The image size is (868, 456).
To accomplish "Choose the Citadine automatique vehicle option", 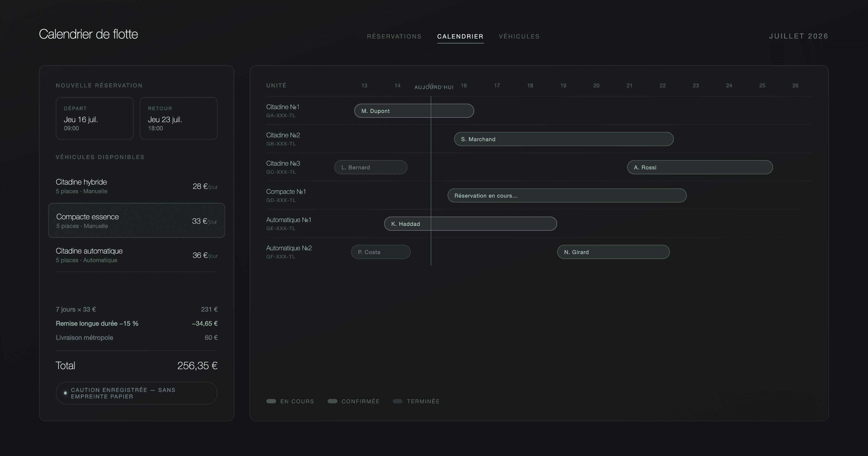I will click(136, 255).
